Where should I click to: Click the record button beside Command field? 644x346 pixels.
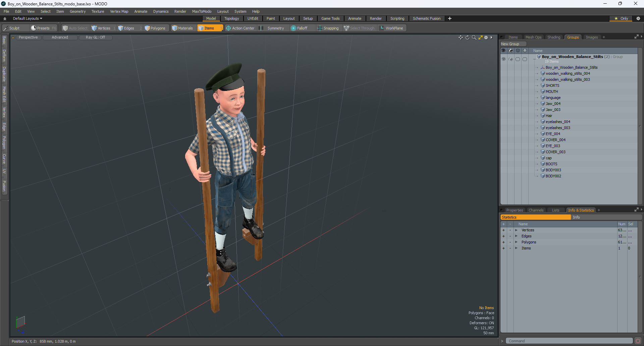[x=638, y=341]
